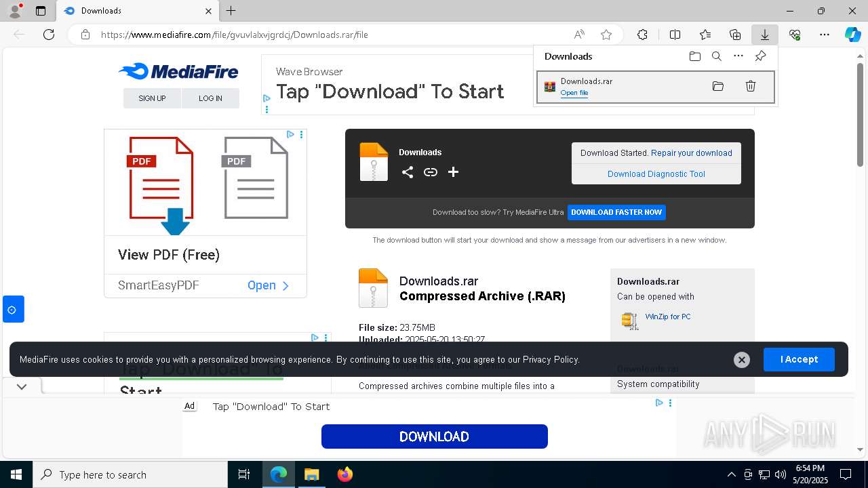View site information padlock icon
This screenshot has height=488, width=868.
click(x=85, y=35)
